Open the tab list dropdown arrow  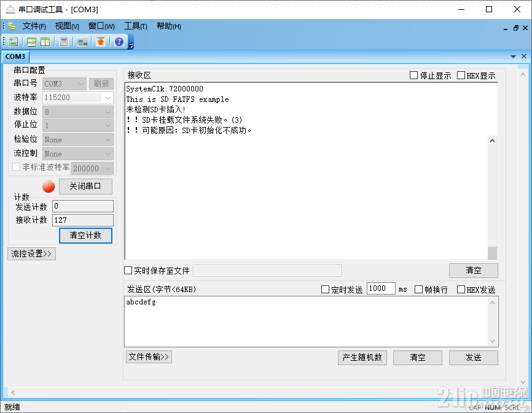pyautogui.click(x=514, y=56)
